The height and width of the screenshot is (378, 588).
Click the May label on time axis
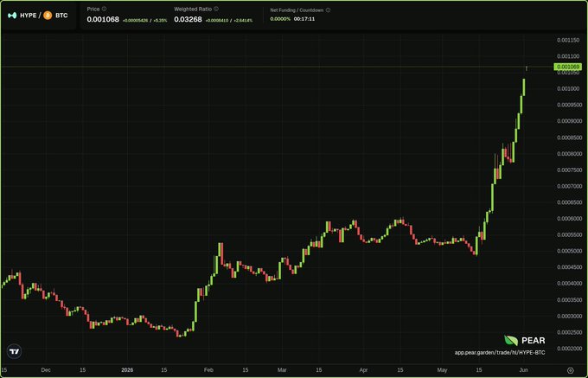pos(442,370)
